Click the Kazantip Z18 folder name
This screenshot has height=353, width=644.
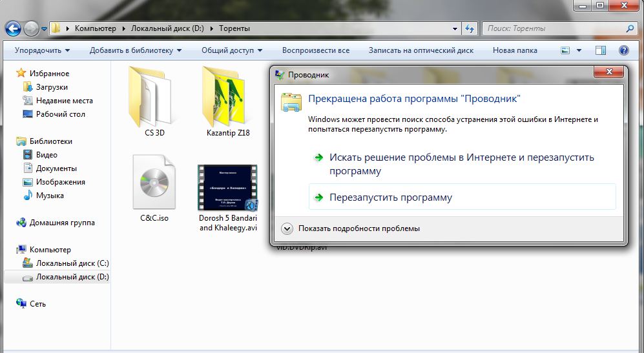click(228, 133)
